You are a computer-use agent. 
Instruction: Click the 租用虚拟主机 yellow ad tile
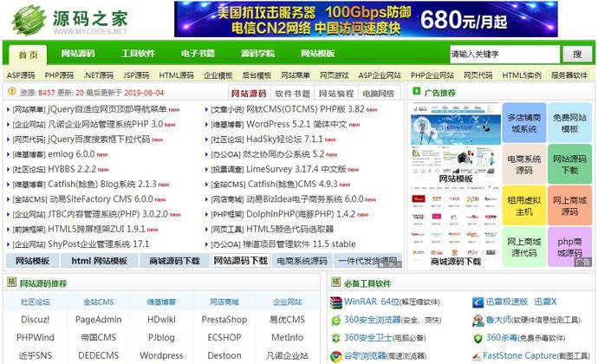point(524,205)
